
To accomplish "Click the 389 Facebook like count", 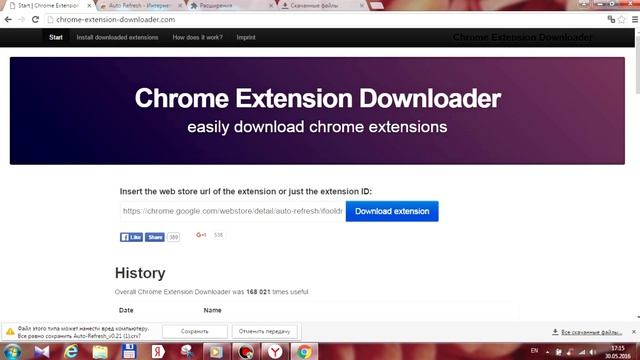I will [173, 237].
